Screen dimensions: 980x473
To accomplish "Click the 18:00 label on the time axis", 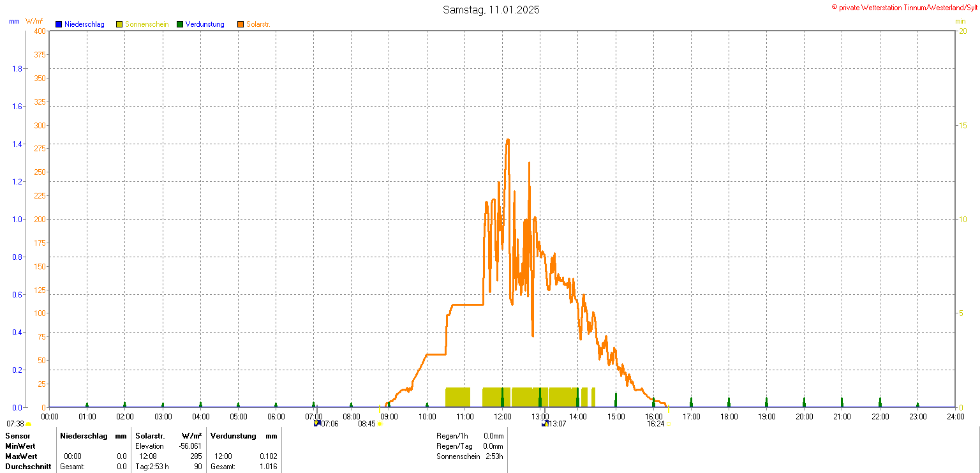I will tap(729, 417).
